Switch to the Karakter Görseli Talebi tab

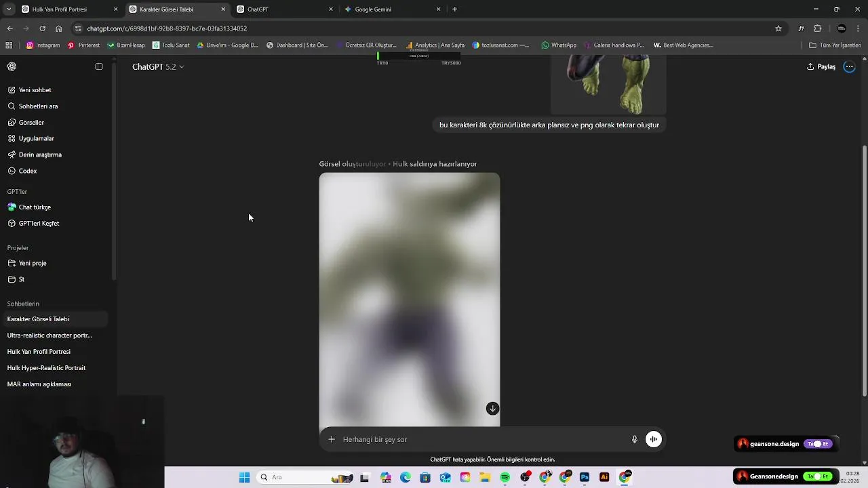176,9
